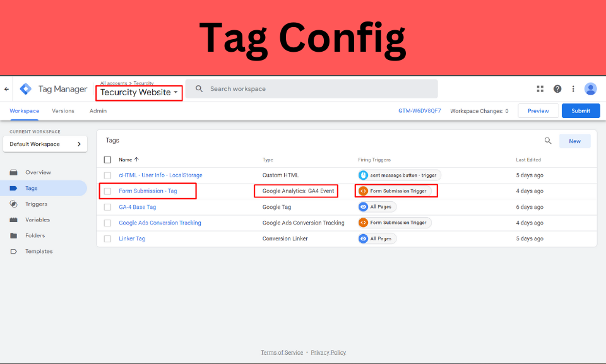Select Tags in the sidebar
606x364 pixels.
pos(32,188)
